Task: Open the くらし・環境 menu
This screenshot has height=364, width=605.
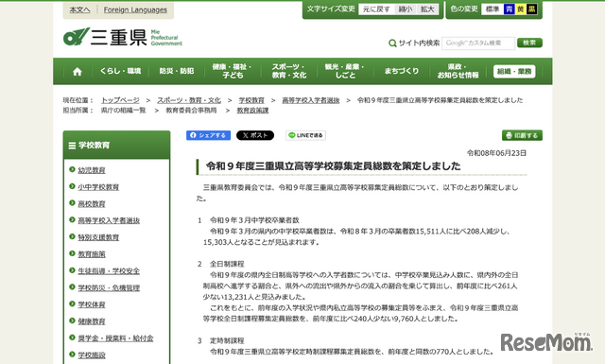Action: [x=120, y=71]
